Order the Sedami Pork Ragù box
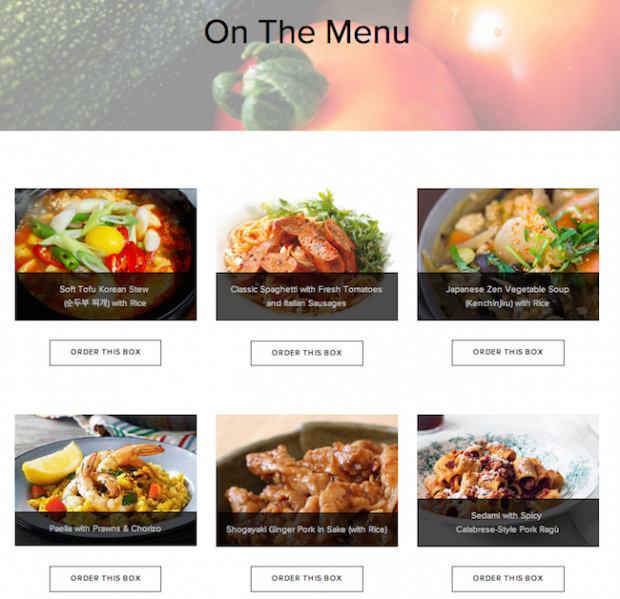 coord(508,578)
